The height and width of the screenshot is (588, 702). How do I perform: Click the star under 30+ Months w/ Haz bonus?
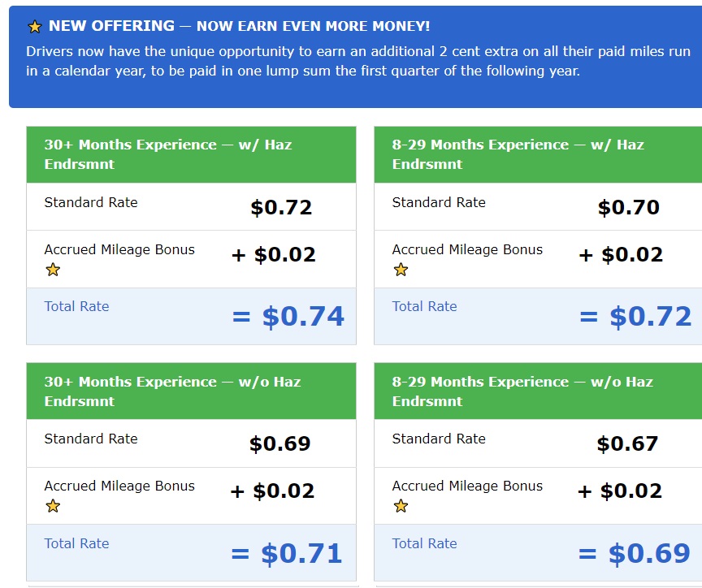click(x=53, y=270)
